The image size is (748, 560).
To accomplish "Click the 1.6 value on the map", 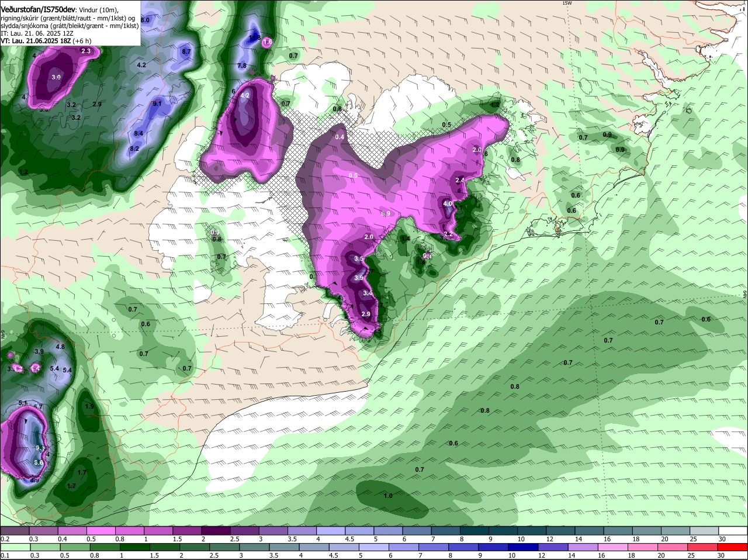I will (268, 42).
